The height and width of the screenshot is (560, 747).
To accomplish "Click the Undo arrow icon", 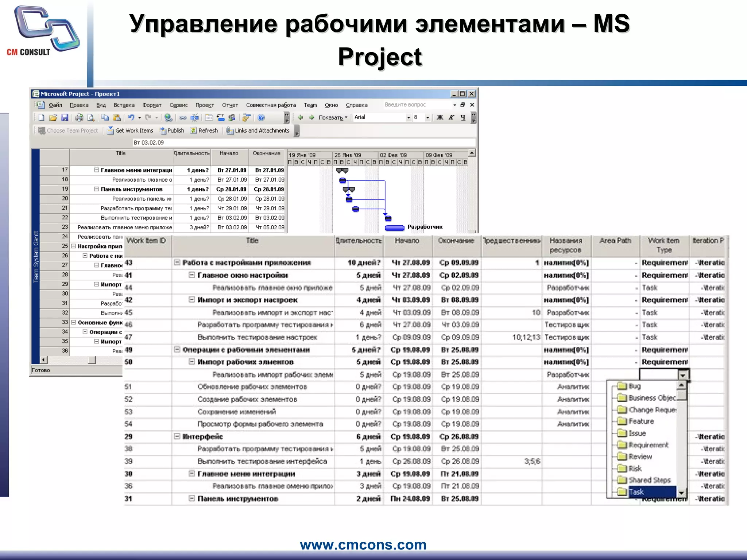I will click(131, 117).
